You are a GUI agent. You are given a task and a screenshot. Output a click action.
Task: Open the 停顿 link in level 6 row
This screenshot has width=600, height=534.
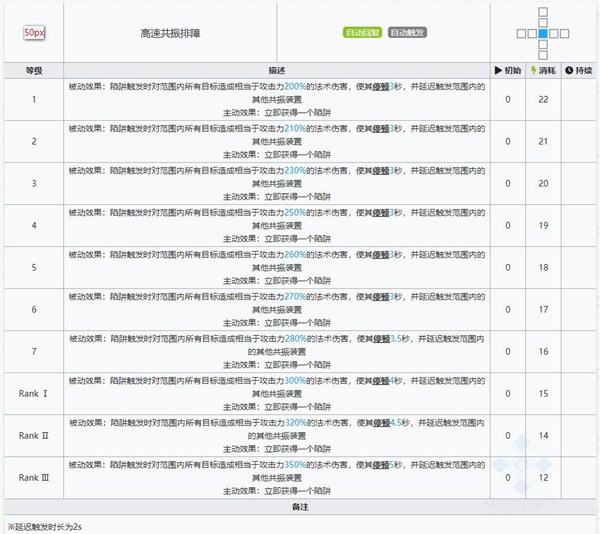[381, 297]
